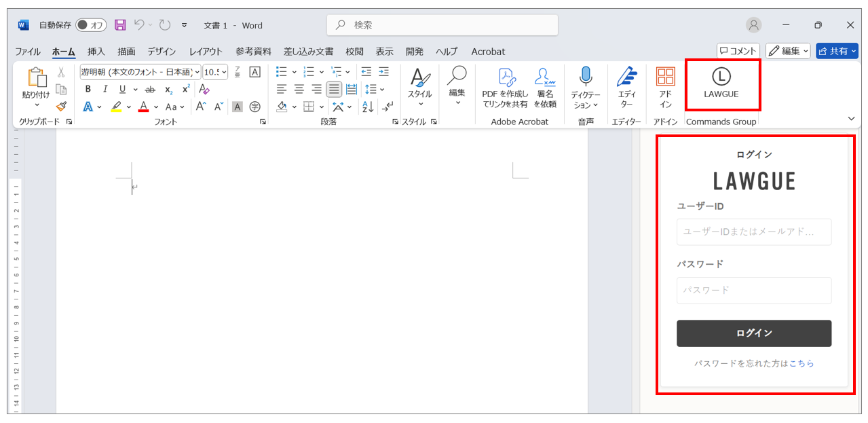
Task: Click the Save floppy disk icon
Action: (x=120, y=25)
